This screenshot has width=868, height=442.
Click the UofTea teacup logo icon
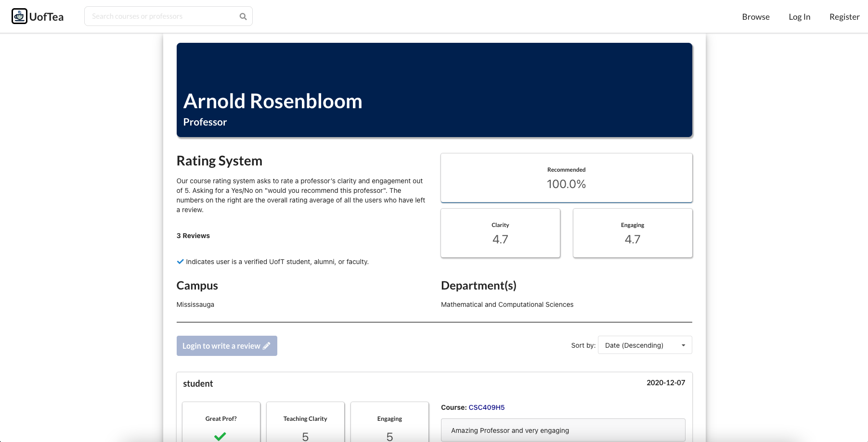19,16
